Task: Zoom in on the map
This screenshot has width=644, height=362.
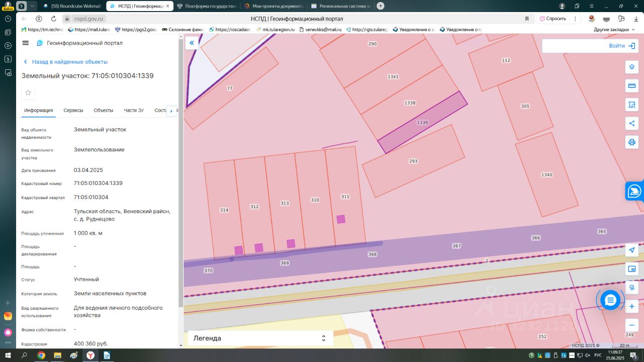Action: click(632, 306)
